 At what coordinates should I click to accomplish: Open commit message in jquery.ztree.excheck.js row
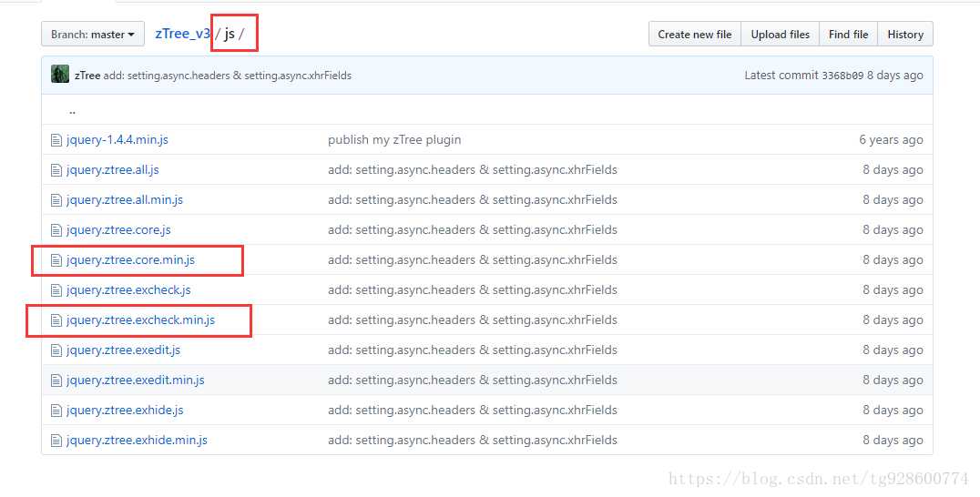pos(473,289)
